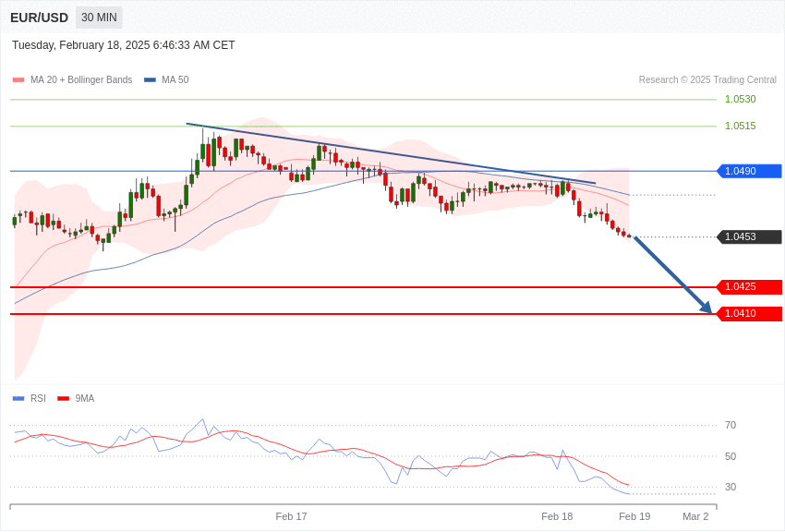Click the Research Trading Central copyright text

coord(707,80)
